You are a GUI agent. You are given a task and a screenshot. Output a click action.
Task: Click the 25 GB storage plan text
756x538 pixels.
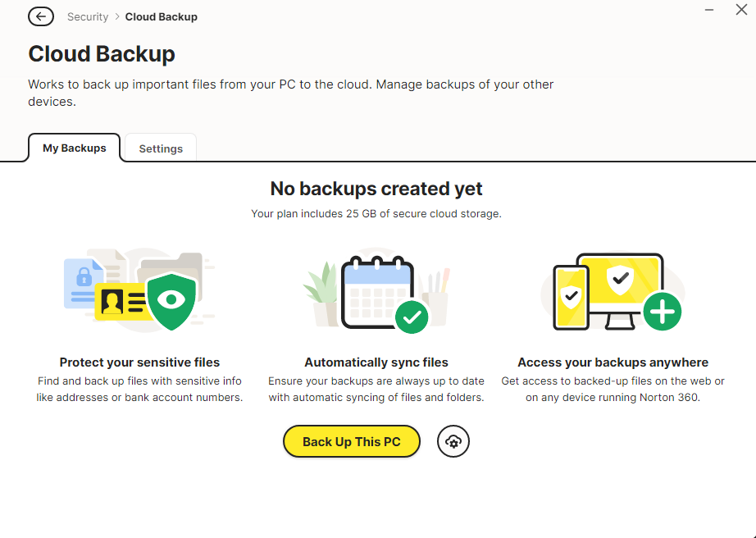[x=376, y=214]
